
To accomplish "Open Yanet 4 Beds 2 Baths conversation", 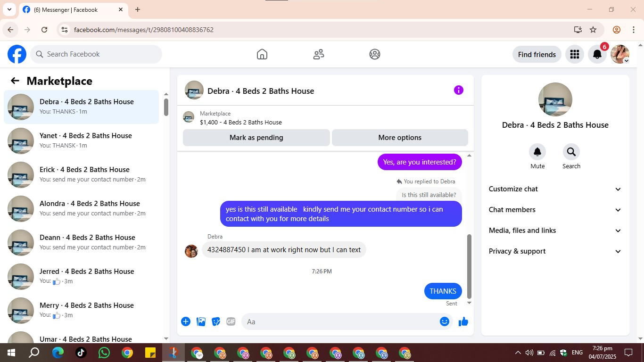I will pyautogui.click(x=82, y=141).
